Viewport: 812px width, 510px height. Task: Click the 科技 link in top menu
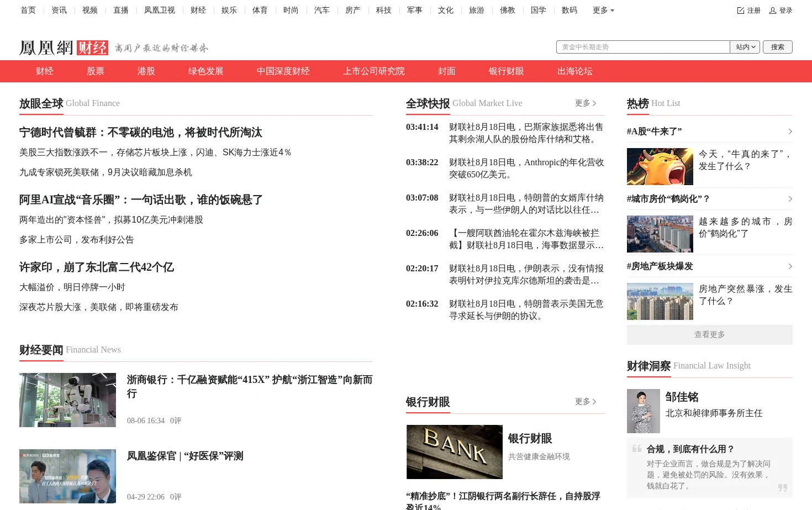tap(384, 10)
